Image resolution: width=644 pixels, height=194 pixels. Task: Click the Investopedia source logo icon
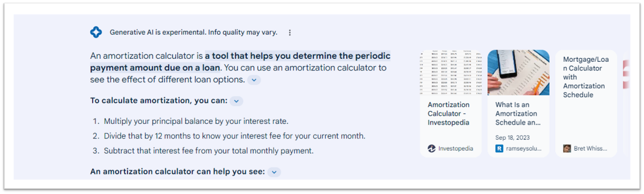(431, 148)
